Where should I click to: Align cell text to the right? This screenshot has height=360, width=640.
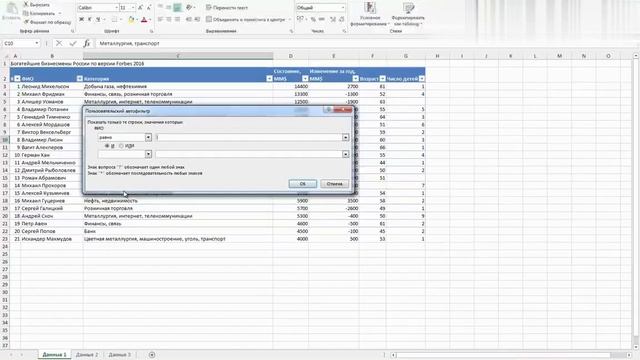pos(177,19)
